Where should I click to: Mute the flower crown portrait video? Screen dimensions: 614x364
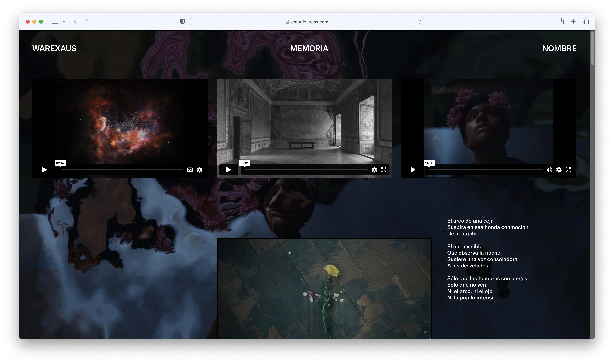549,170
